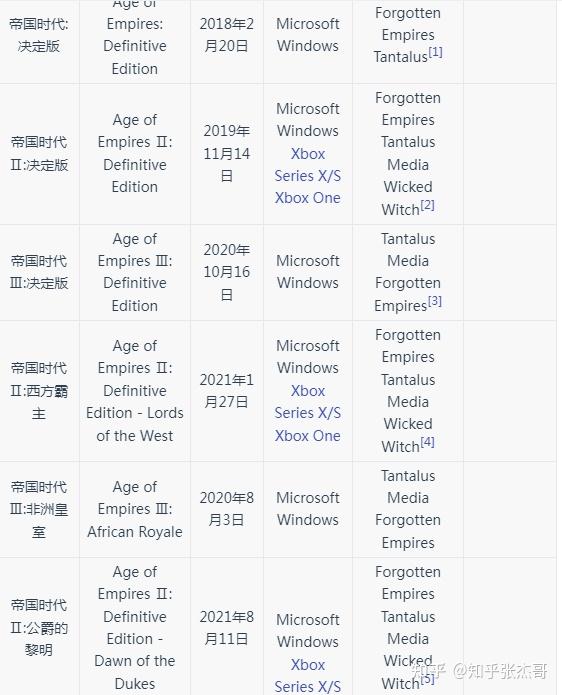Open Xbox Series X/S link in Dawn of the Dukes row

coord(308,675)
